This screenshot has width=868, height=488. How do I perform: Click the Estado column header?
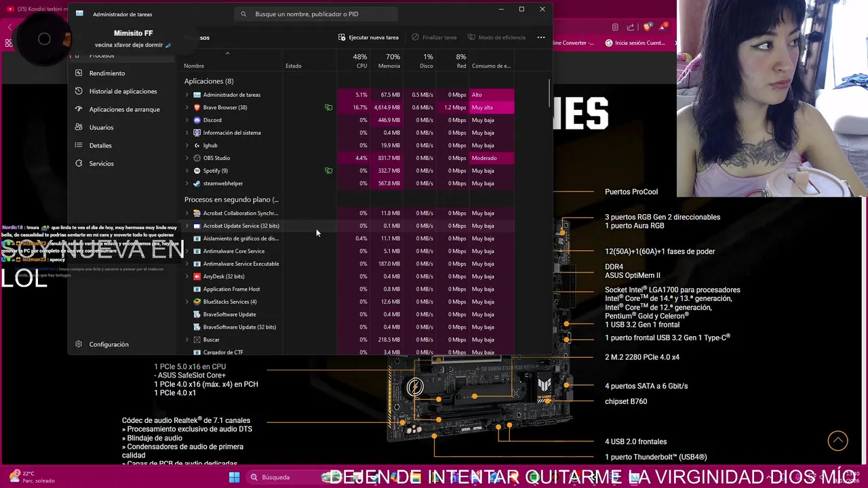(310, 61)
